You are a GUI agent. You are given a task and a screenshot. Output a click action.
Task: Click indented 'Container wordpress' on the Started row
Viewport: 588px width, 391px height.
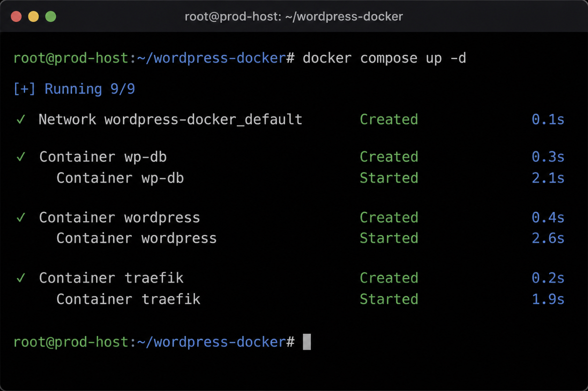(x=137, y=239)
